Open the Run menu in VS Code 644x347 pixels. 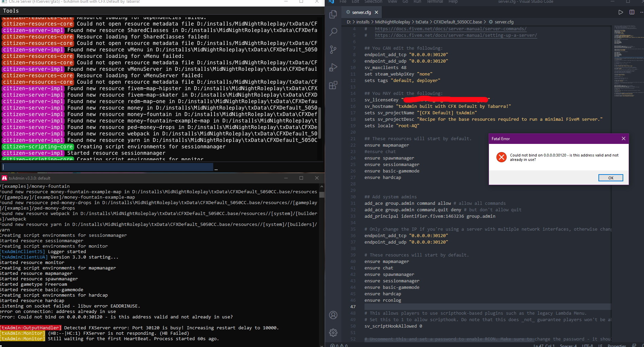point(417,2)
